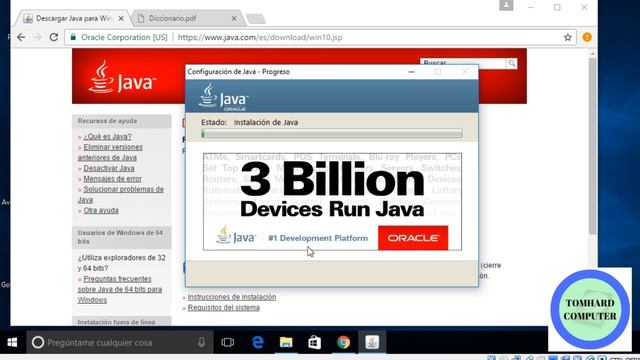Close the Descargar Java tab

(x=121, y=18)
